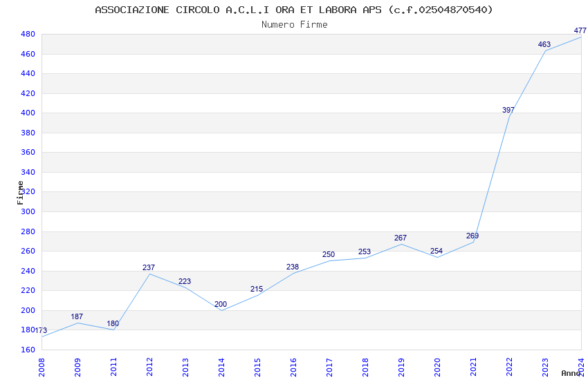The width and height of the screenshot is (588, 380).
Task: Click x-axis year label 2020
Action: point(438,368)
